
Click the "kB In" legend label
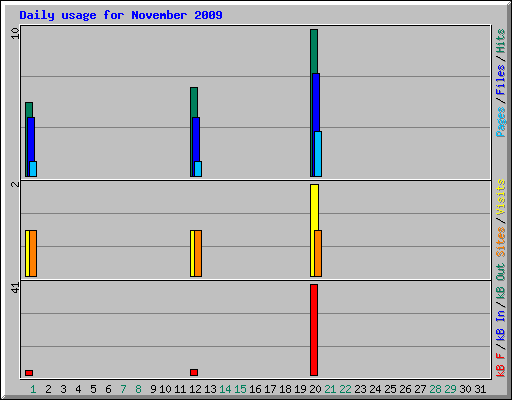coord(500,327)
